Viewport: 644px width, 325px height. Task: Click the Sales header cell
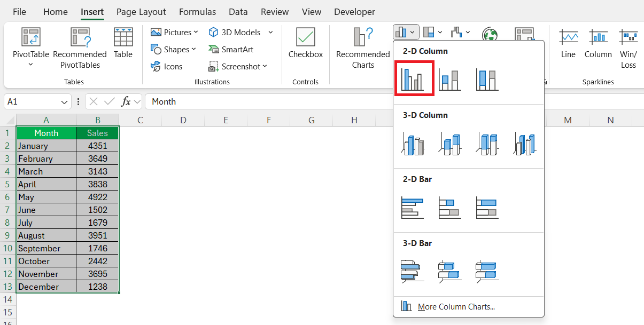point(98,133)
